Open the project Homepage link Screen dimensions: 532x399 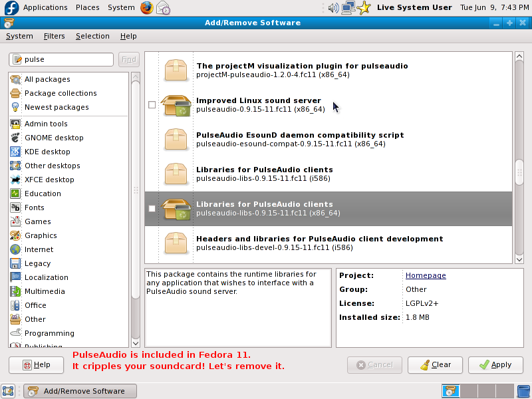click(x=426, y=275)
